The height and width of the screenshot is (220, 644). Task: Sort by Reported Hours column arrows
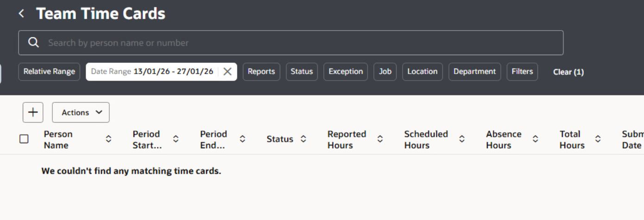380,139
